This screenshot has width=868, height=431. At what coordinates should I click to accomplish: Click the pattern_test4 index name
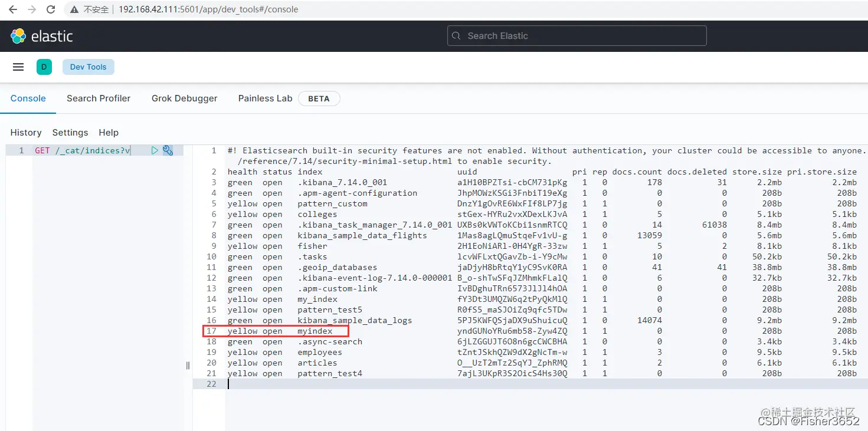point(330,373)
